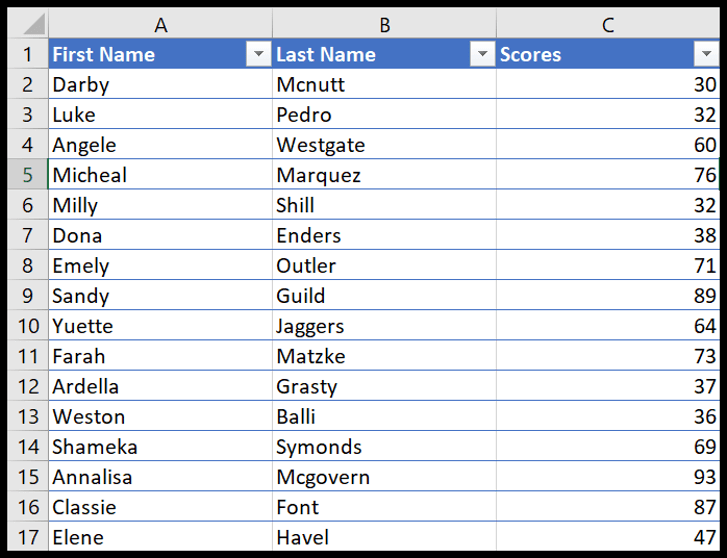Click the Scores header cell

pos(590,55)
